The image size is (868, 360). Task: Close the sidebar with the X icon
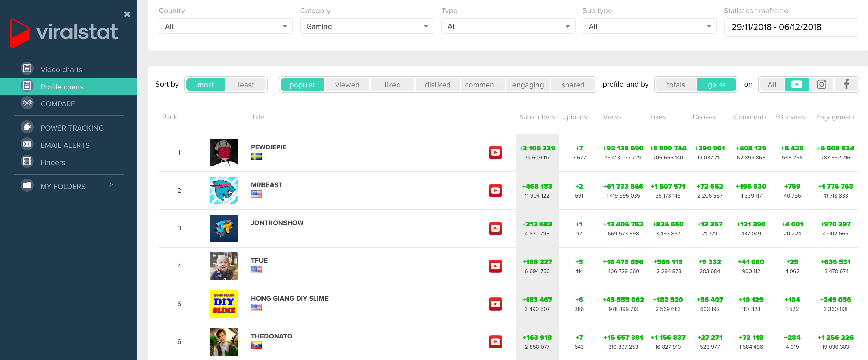(127, 14)
